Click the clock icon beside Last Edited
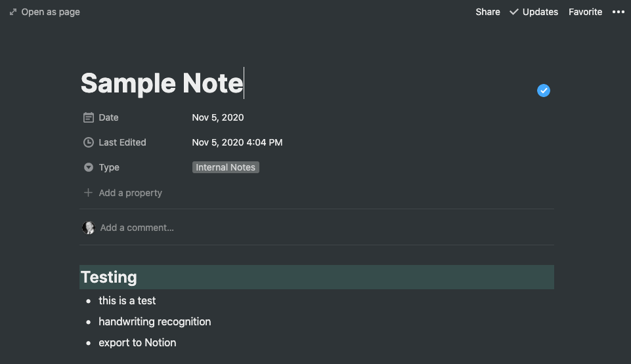Image resolution: width=631 pixels, height=364 pixels. 89,142
